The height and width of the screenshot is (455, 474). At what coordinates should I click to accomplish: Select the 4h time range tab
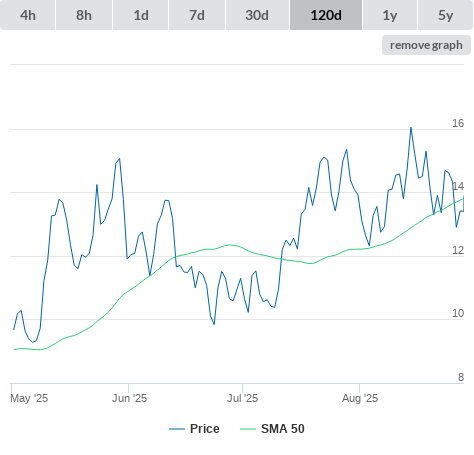pos(28,15)
